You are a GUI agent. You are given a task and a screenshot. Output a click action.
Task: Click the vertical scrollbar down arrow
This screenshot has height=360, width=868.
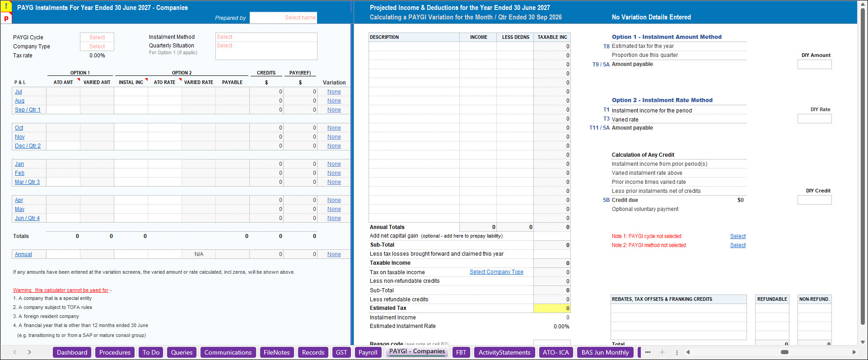863,342
